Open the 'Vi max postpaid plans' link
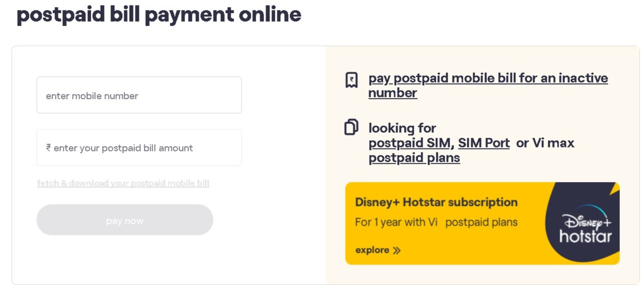Viewport: 644px width, 285px height. tap(414, 158)
